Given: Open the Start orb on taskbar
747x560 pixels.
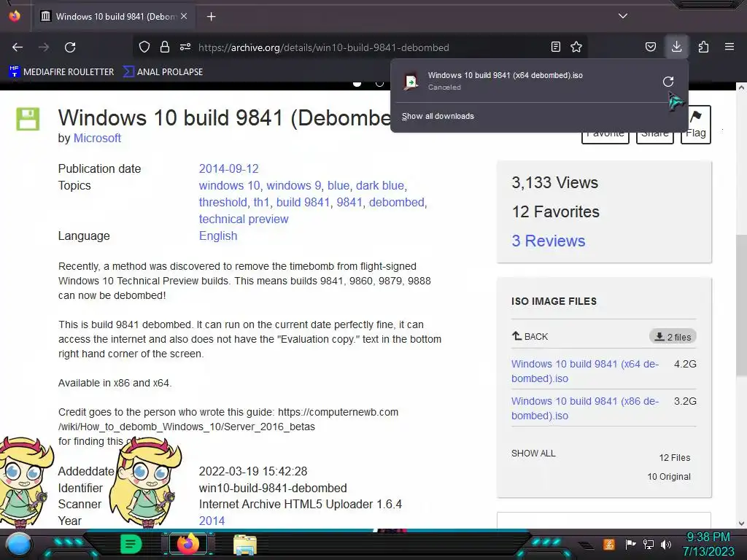Looking at the screenshot, I should point(19,545).
